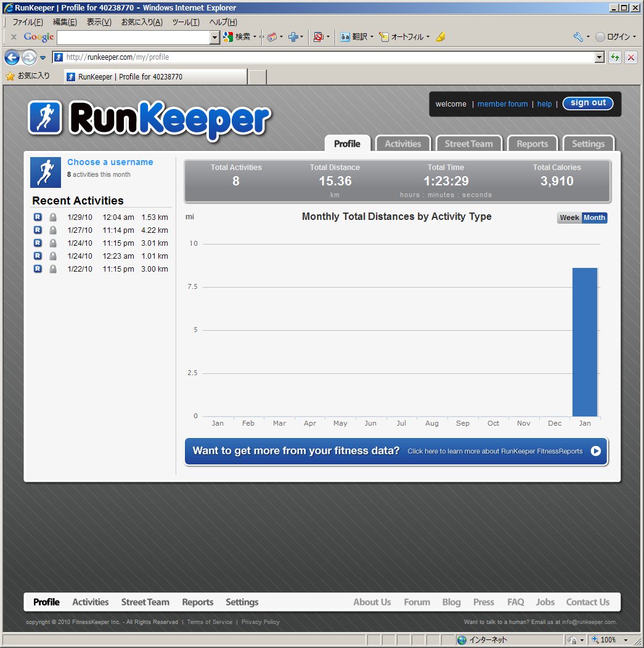The height and width of the screenshot is (648, 644).
Task: Switch the chart to Week view
Action: coord(569,218)
